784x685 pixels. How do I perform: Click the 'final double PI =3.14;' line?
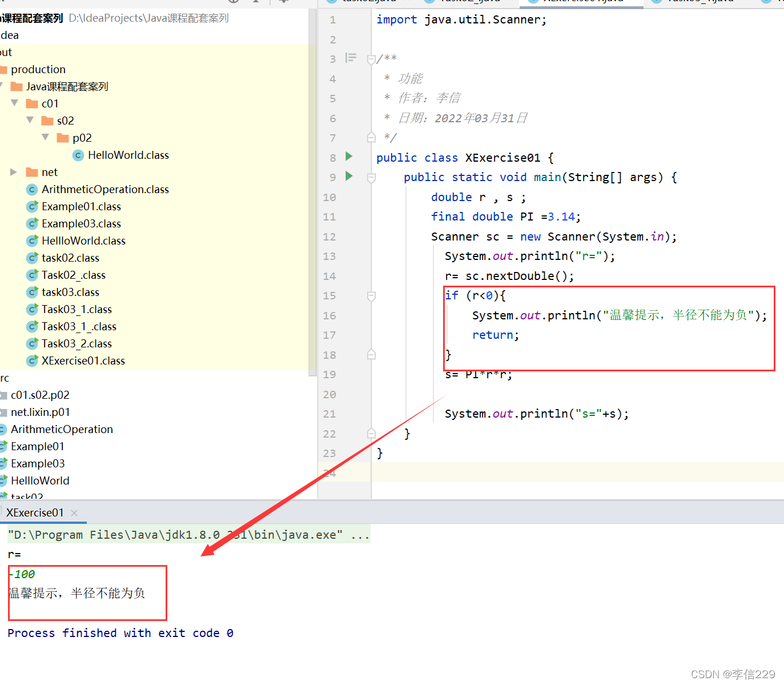506,217
